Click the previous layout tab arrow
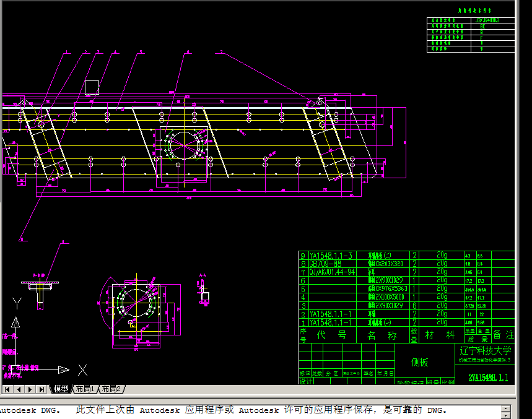This screenshot has height=419, width=532. pyautogui.click(x=19, y=389)
